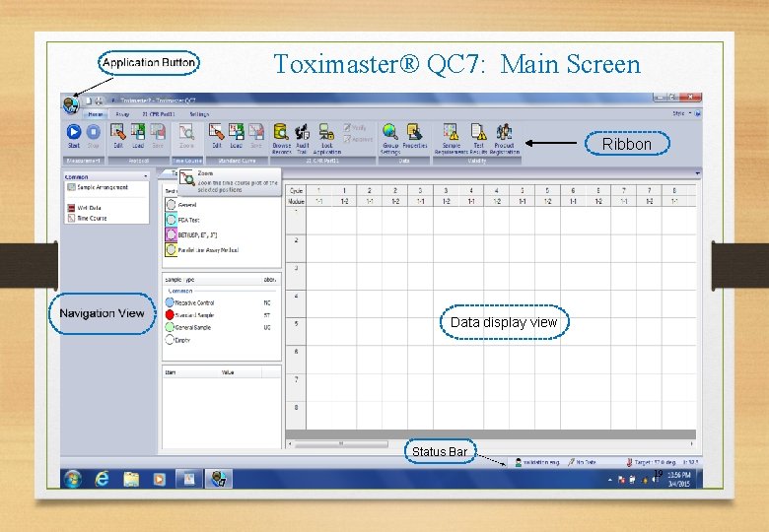
Task: Click the validation eng user in status bar
Action: coord(537,462)
